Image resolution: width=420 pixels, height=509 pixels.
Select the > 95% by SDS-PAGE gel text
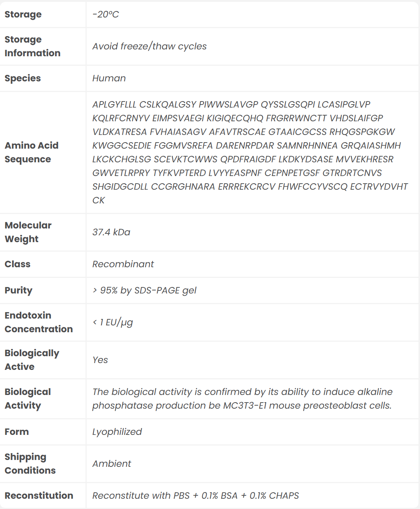[144, 290]
